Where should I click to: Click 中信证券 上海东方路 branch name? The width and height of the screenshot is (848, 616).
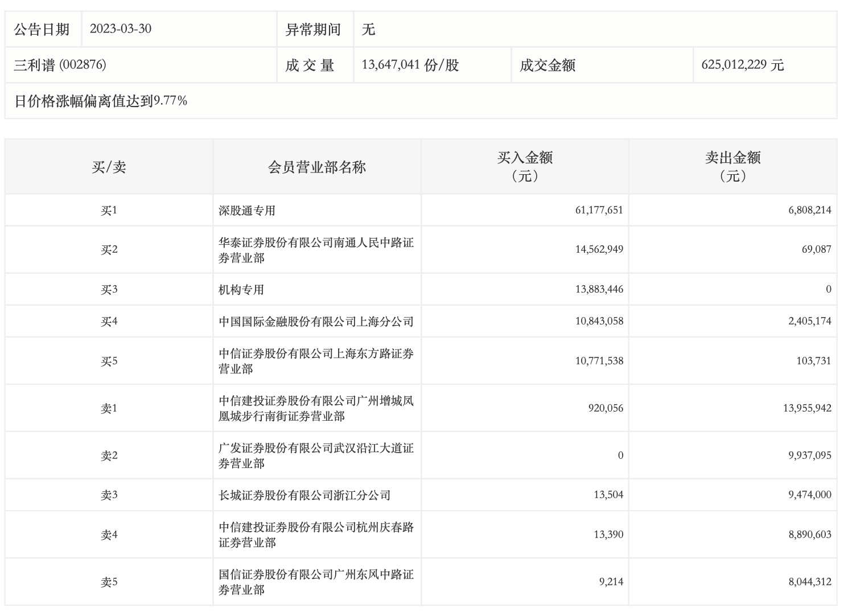316,361
